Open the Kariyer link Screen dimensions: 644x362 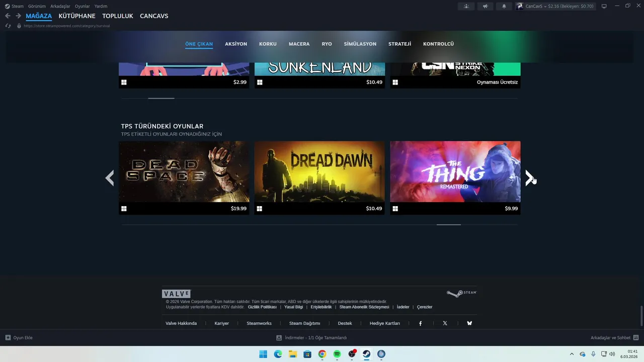pos(222,323)
